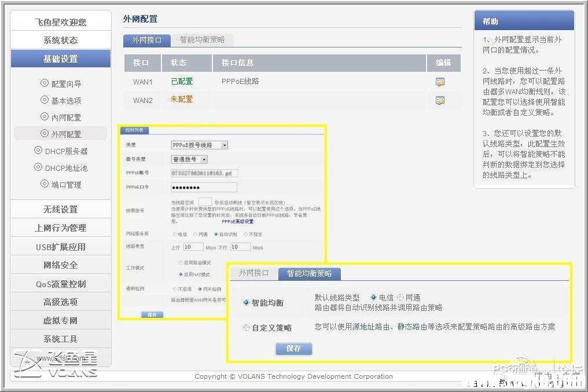Click the edit icon in the WAN1 row
588x392 pixels.
coord(440,82)
